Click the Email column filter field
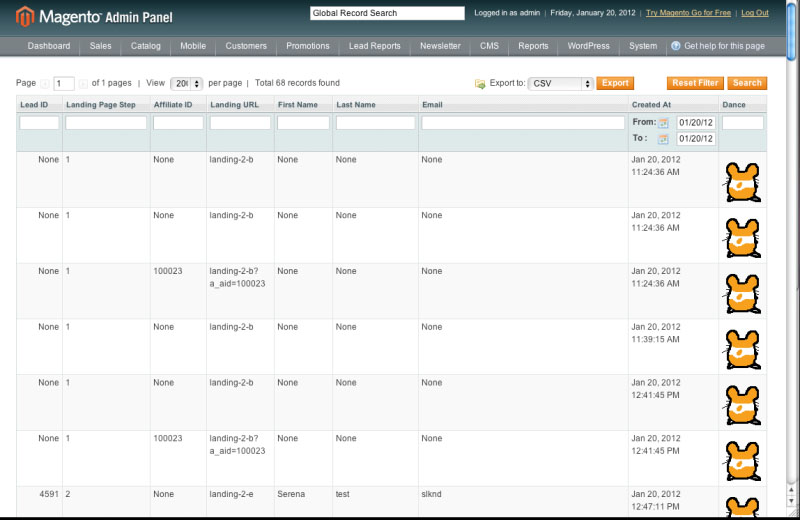 pyautogui.click(x=523, y=123)
